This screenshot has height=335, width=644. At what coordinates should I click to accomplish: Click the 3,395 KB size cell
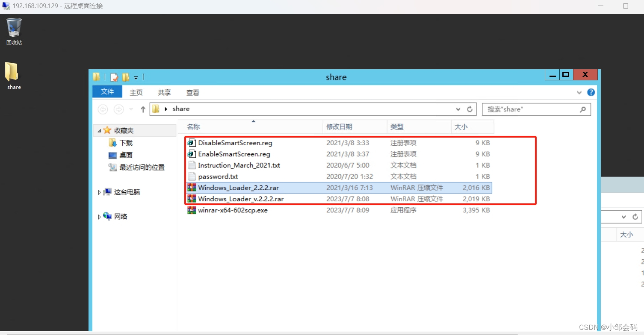(x=476, y=210)
